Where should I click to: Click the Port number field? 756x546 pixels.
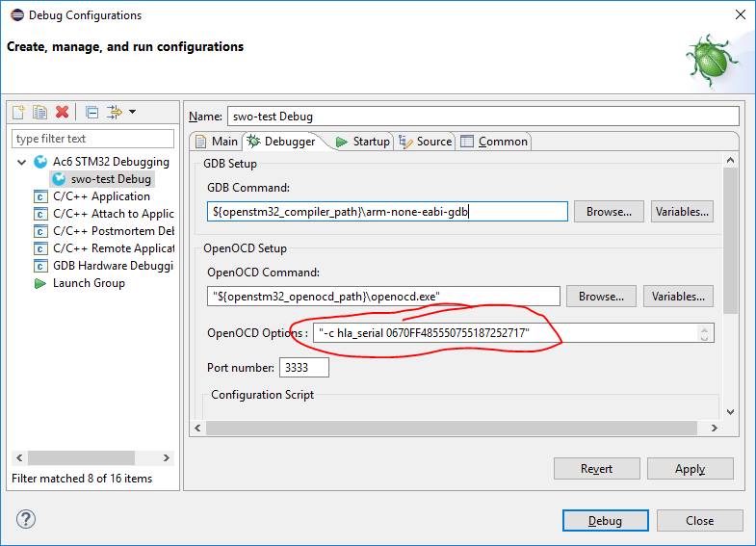(304, 368)
